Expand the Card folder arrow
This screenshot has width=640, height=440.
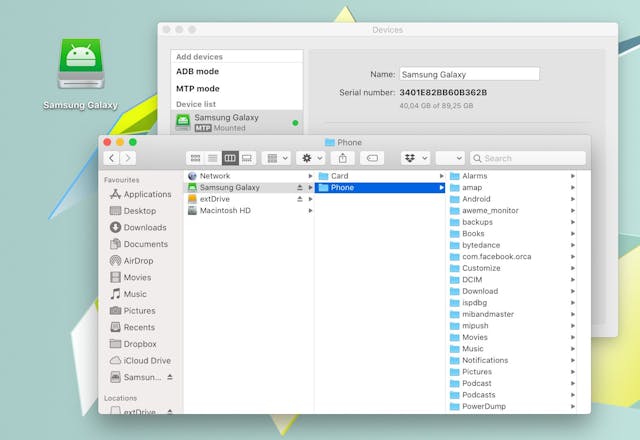pos(442,176)
